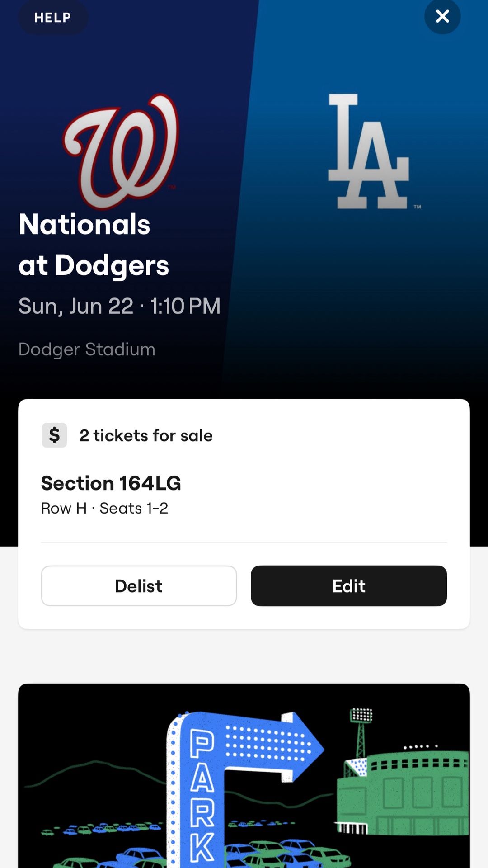Delist the tickets for sale
The width and height of the screenshot is (488, 868).
[139, 586]
